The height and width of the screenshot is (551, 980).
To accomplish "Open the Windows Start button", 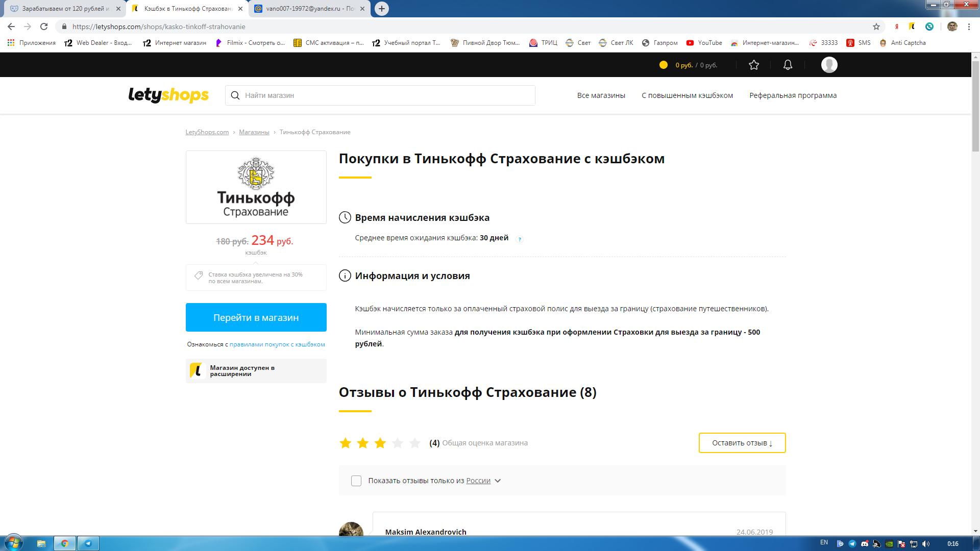I will 13,543.
